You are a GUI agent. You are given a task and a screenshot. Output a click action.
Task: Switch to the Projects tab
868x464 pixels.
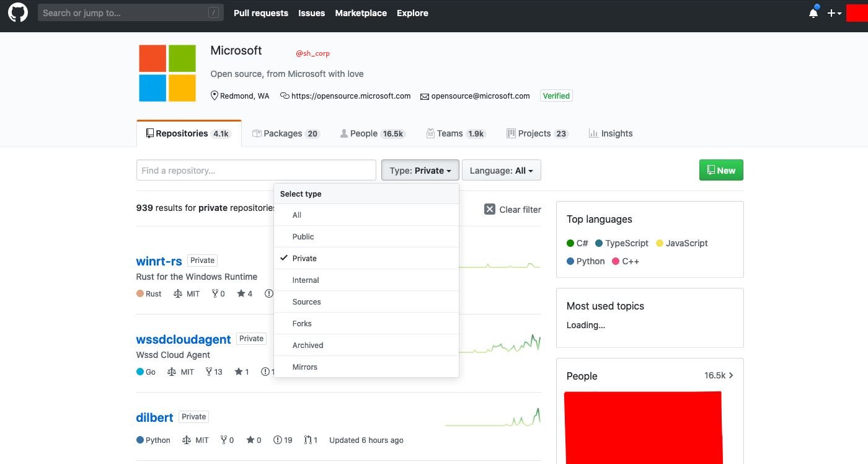[x=537, y=133]
